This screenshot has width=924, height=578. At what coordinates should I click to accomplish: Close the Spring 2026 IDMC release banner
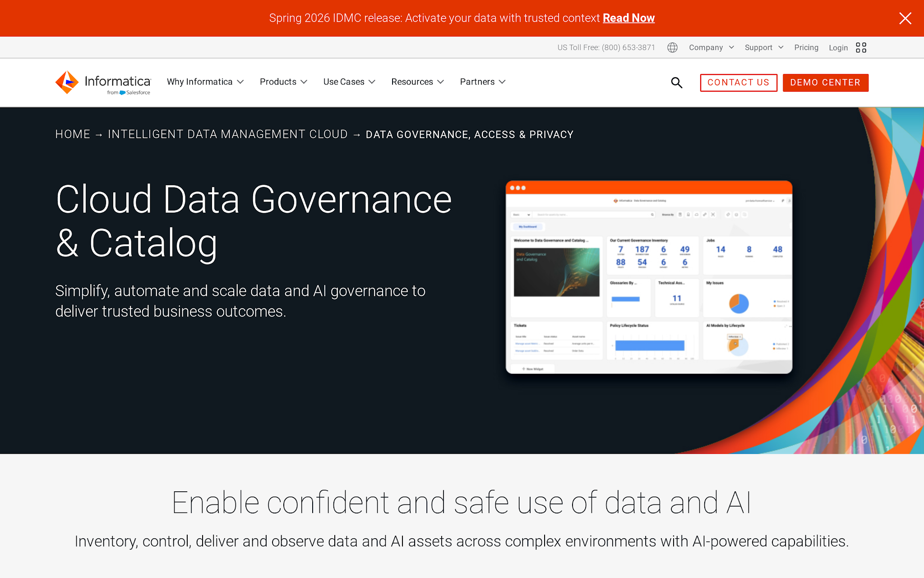coord(905,18)
